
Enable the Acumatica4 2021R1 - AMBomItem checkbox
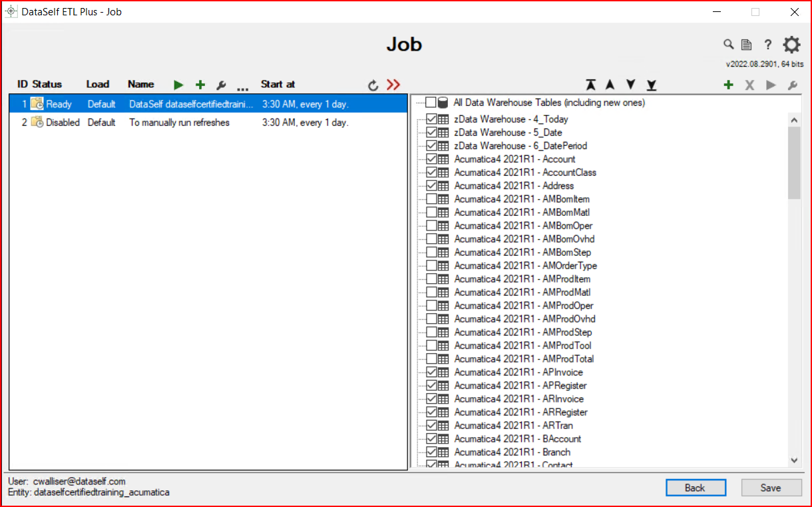(431, 199)
